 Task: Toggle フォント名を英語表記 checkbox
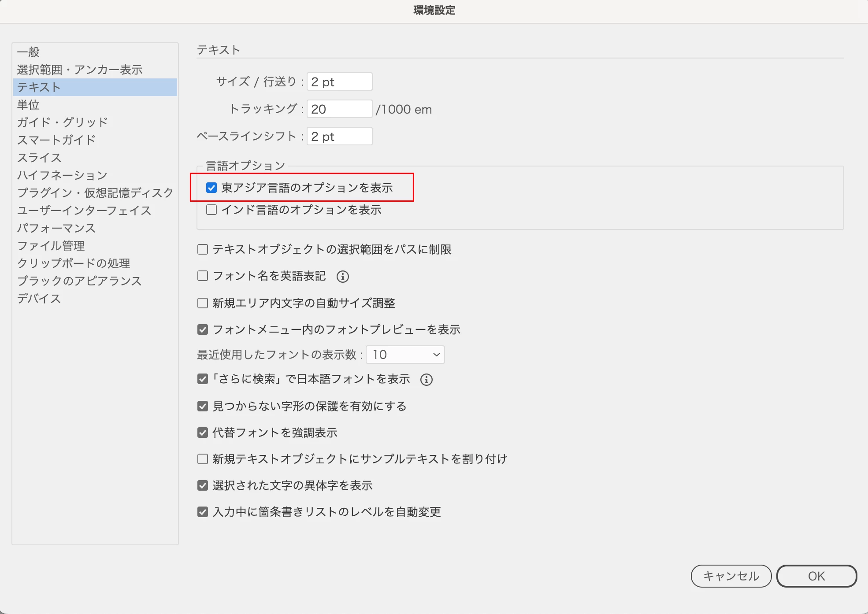coord(203,276)
